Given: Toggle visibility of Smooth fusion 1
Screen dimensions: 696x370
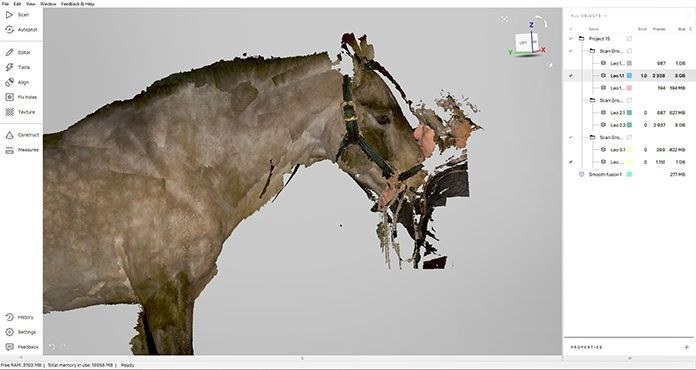Looking at the screenshot, I should pyautogui.click(x=570, y=174).
